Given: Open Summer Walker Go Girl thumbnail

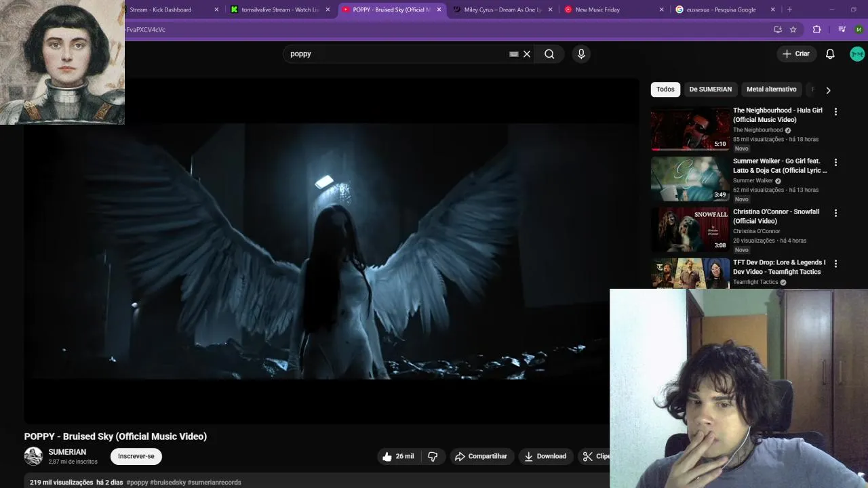Looking at the screenshot, I should click(x=690, y=180).
